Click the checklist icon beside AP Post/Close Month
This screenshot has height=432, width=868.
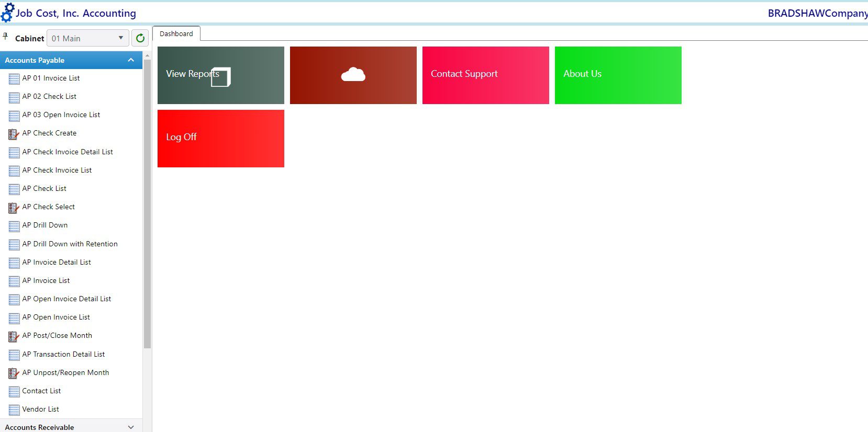pyautogui.click(x=14, y=336)
